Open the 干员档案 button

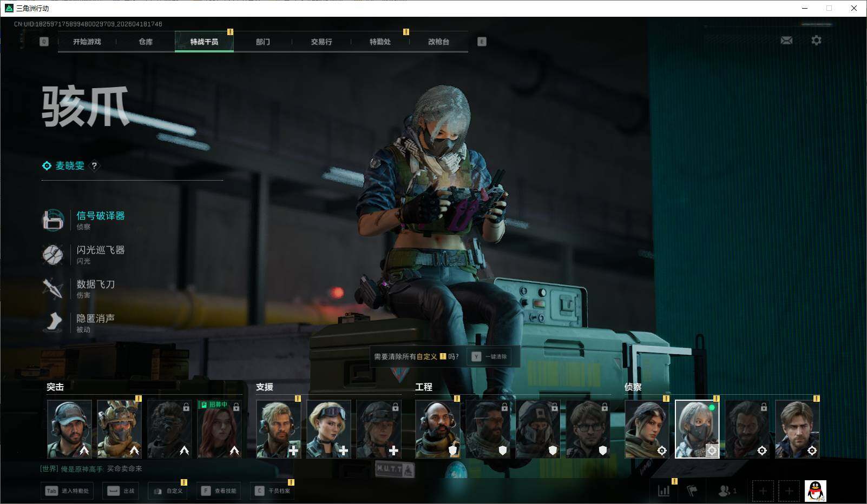pyautogui.click(x=273, y=491)
